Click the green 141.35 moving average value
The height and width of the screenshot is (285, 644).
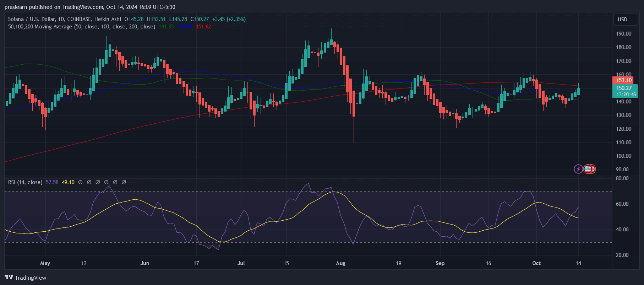click(x=166, y=27)
